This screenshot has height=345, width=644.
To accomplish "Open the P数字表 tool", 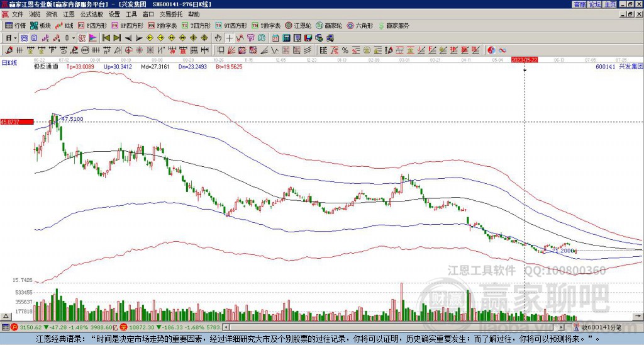I will (x=162, y=25).
